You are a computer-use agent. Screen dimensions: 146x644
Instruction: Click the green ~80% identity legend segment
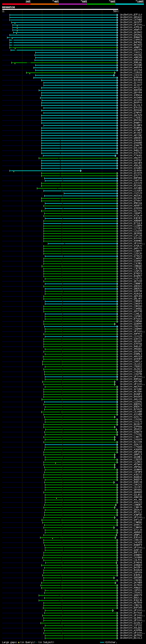[101, 4]
